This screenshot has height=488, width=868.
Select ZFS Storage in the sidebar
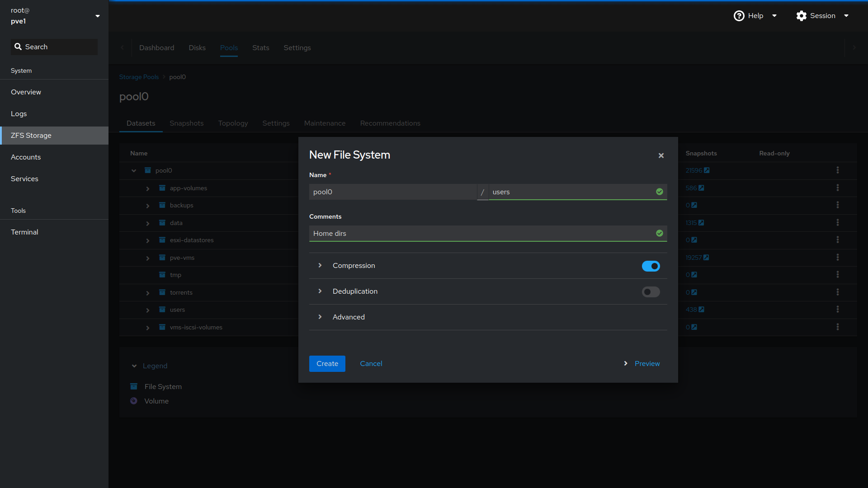pos(54,136)
